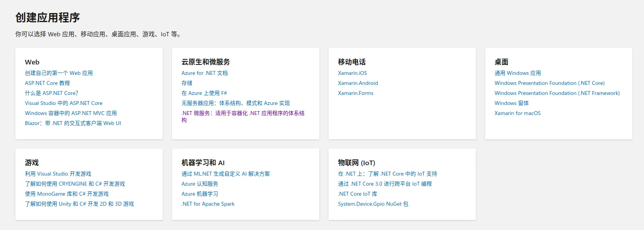Open the Unity 2D 和 3D 游戏 link

79,204
